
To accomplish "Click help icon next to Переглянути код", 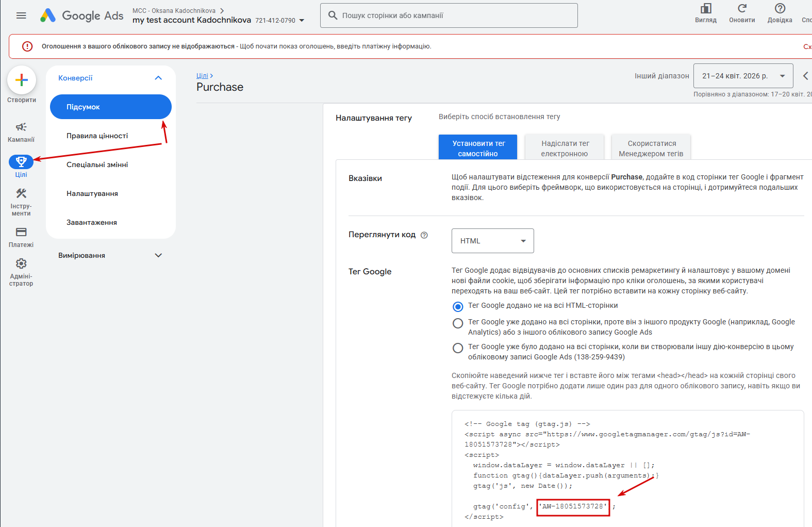I will click(424, 235).
